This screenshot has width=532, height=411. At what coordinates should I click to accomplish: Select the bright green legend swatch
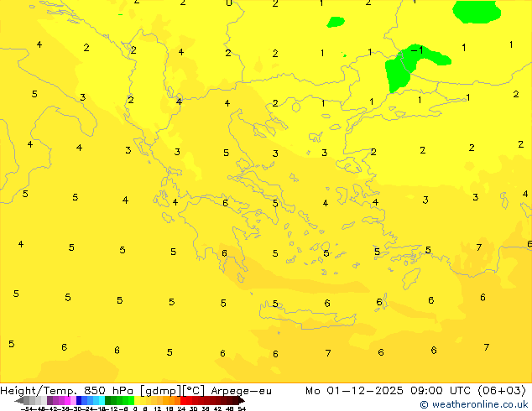[x=131, y=400]
